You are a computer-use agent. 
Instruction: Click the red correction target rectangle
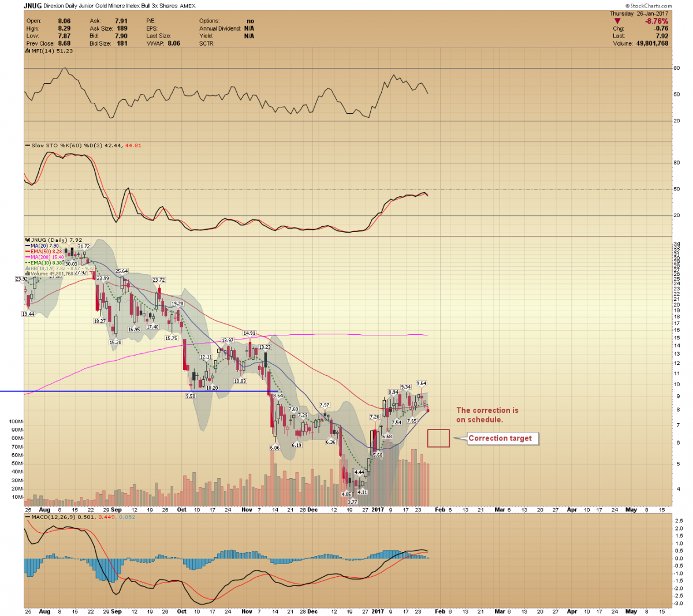point(438,438)
